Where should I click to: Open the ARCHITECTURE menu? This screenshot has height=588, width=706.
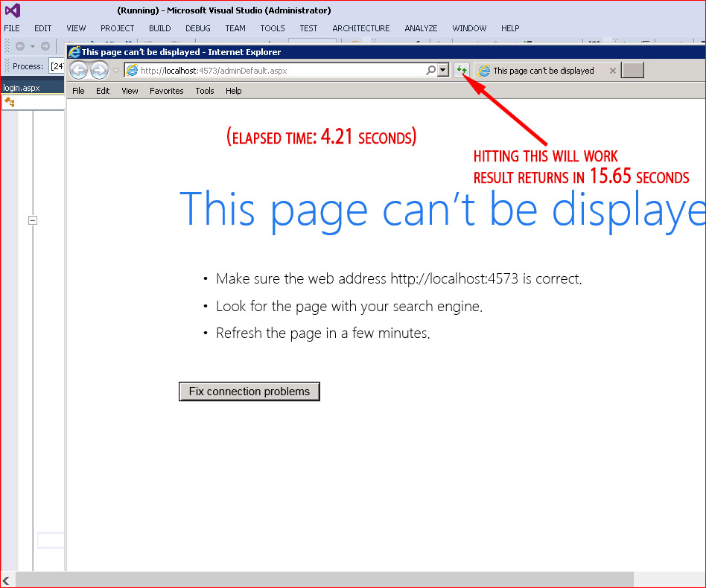point(361,28)
